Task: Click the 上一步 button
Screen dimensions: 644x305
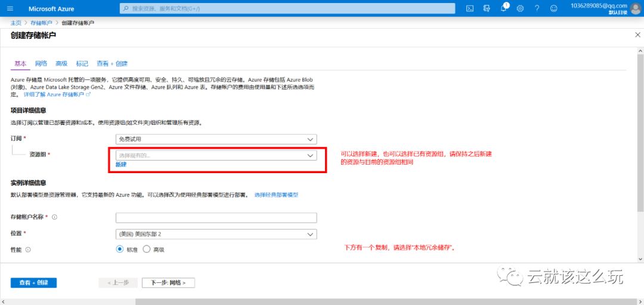Action: tap(118, 283)
